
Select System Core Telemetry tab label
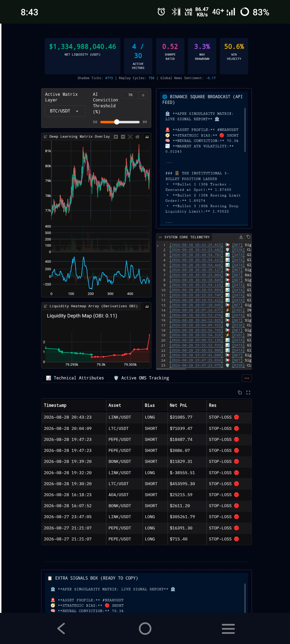point(184,237)
